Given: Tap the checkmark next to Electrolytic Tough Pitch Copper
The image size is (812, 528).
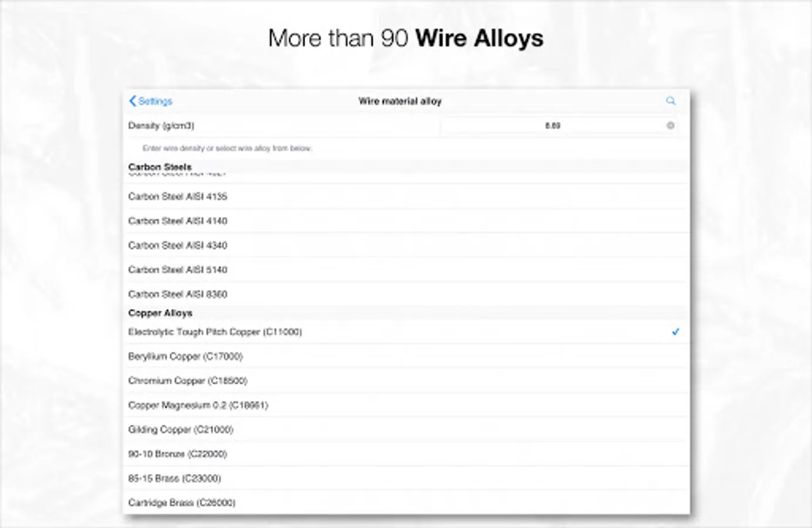Looking at the screenshot, I should point(675,331).
